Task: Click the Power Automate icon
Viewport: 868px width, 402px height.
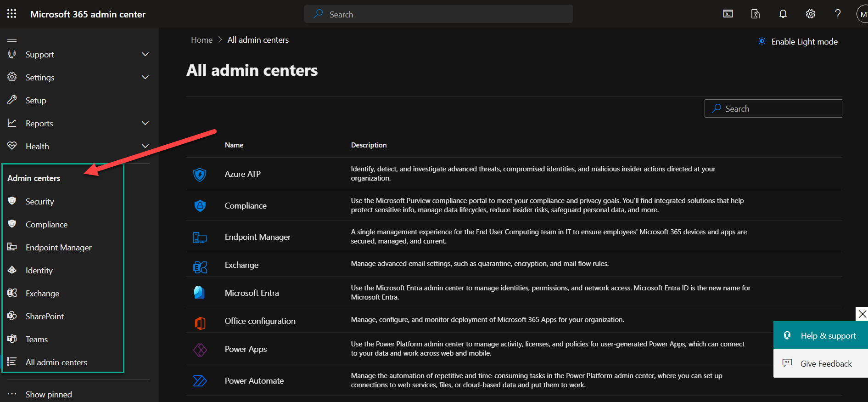Action: [200, 381]
